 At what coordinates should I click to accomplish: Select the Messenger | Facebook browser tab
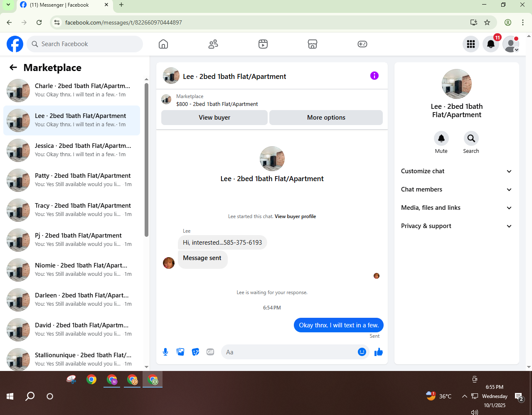pos(64,5)
